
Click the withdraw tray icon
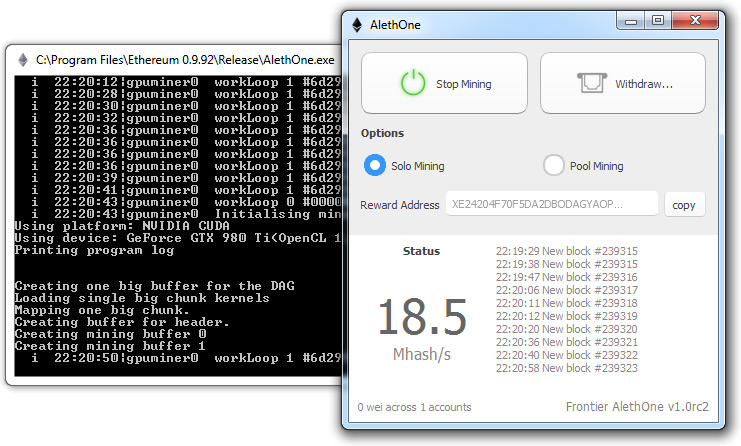point(592,83)
